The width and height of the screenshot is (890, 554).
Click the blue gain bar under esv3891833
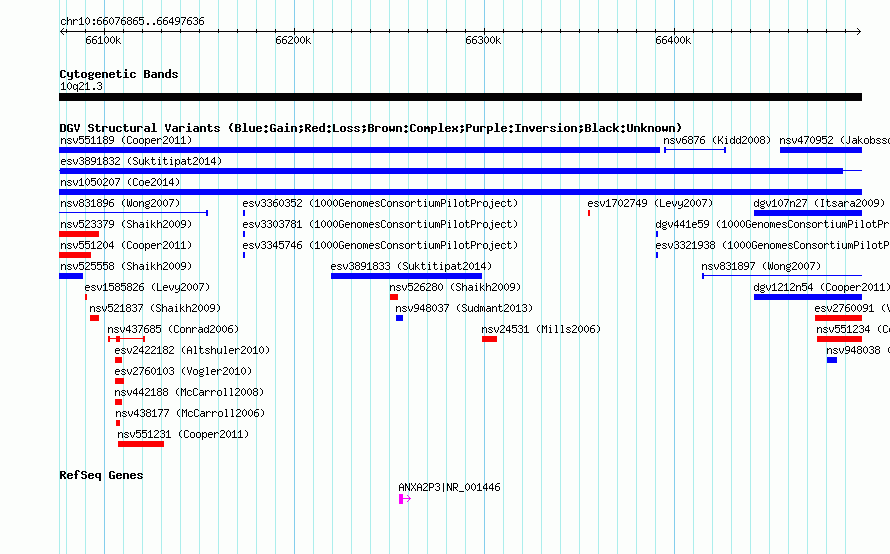(x=406, y=276)
